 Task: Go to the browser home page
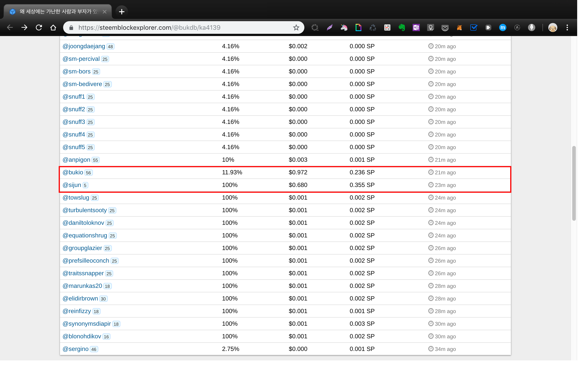53,27
